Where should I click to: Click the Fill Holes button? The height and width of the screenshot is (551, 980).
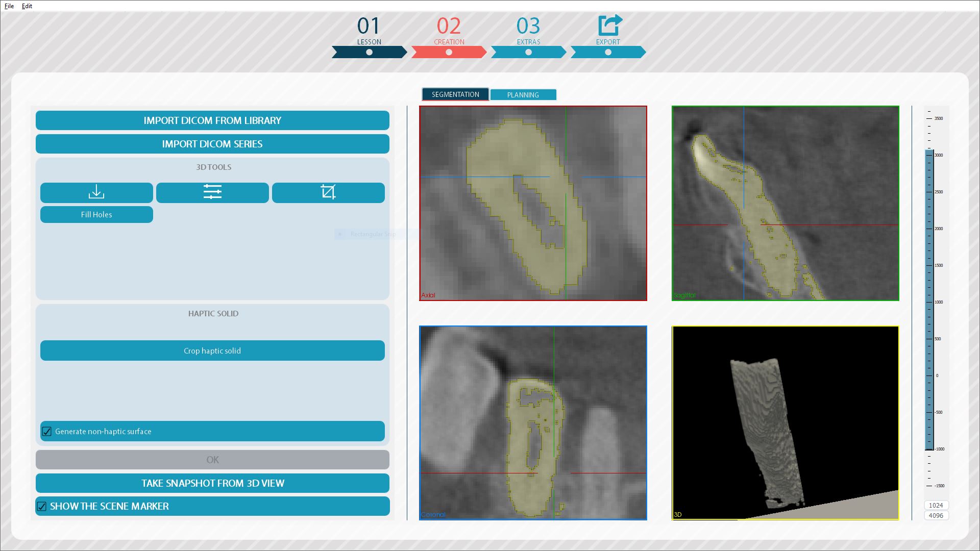click(x=96, y=214)
